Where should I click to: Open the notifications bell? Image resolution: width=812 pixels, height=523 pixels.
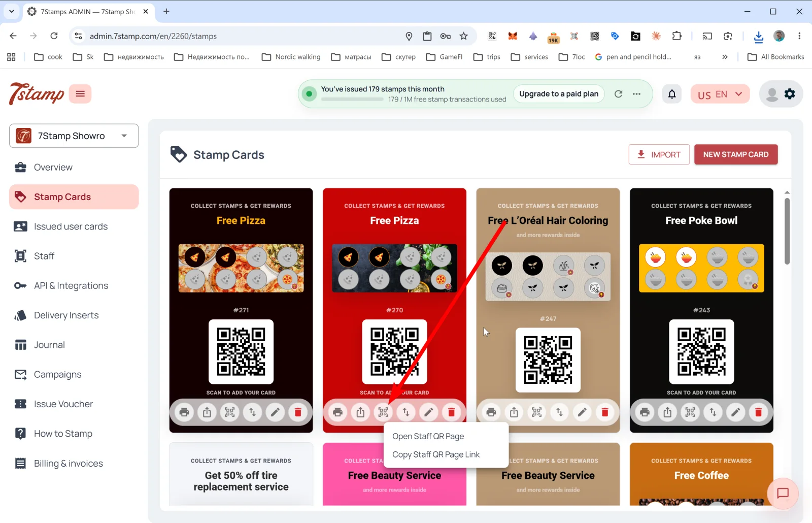click(672, 94)
